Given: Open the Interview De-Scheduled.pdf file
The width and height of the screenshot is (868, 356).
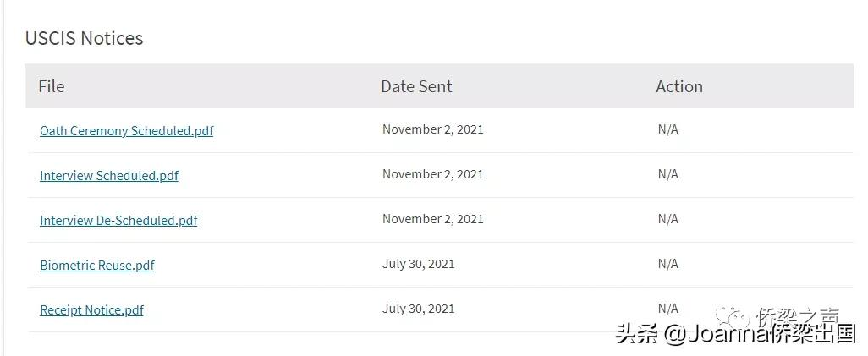Looking at the screenshot, I should click(x=118, y=221).
